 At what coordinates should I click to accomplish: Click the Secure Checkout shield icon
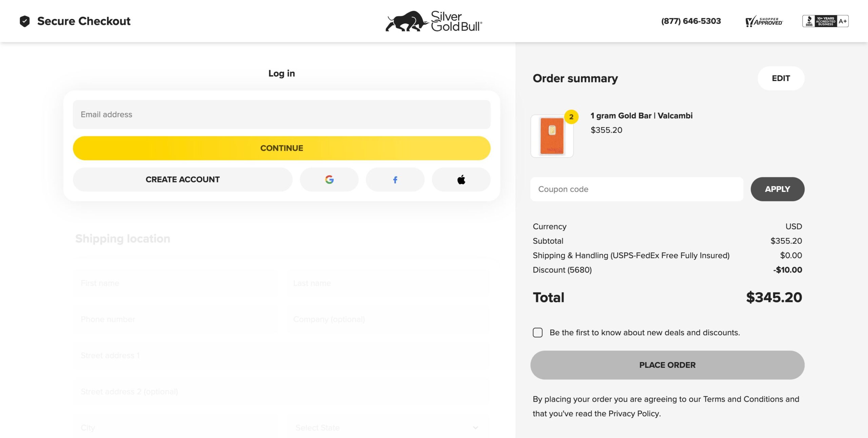[25, 21]
